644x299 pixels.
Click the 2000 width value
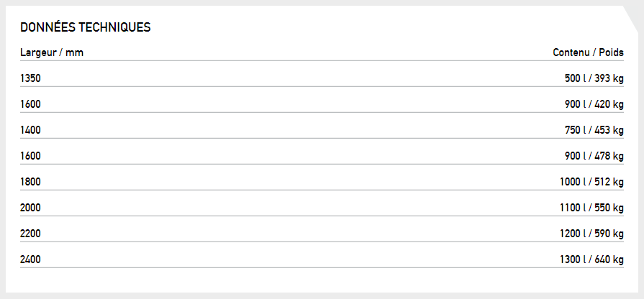30,208
